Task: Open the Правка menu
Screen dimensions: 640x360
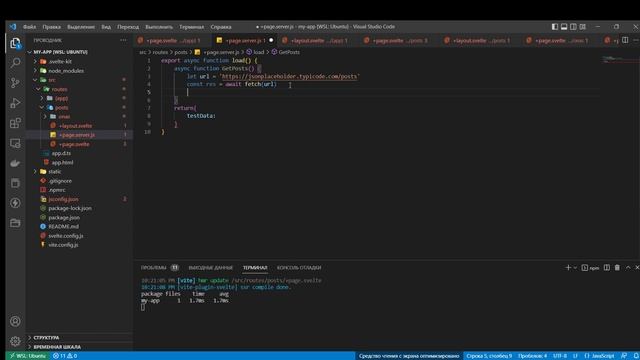Action: pos(51,27)
